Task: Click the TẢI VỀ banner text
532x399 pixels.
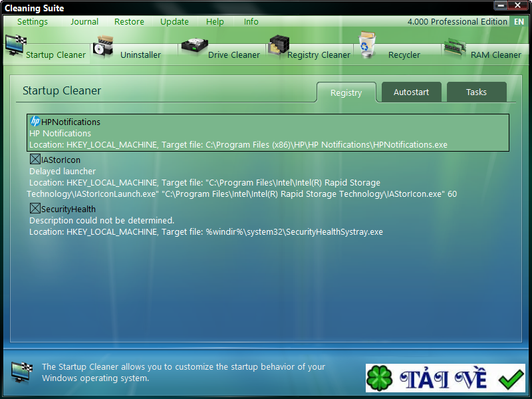Action: pyautogui.click(x=443, y=378)
